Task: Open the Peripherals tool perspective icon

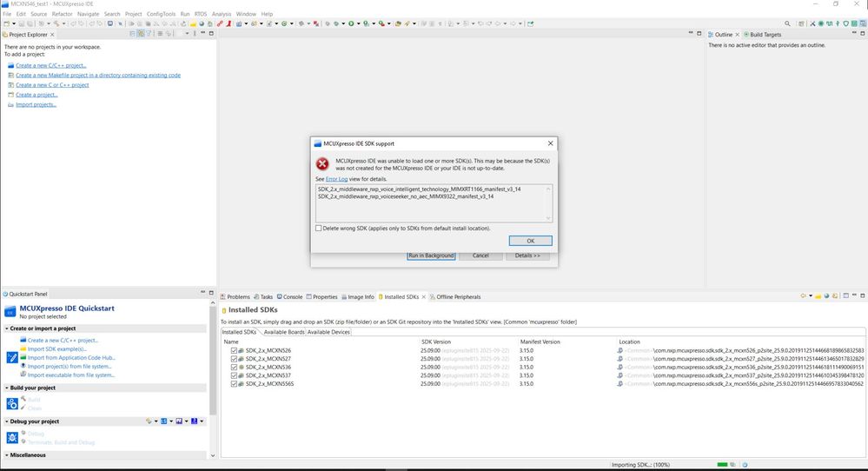Action: 838,23
